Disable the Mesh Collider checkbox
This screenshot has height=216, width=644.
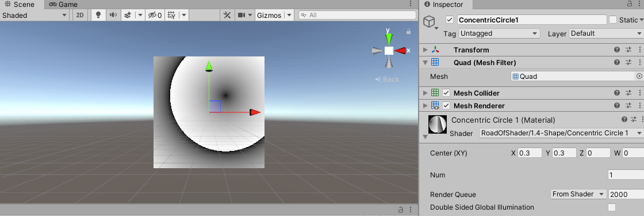pyautogui.click(x=446, y=93)
